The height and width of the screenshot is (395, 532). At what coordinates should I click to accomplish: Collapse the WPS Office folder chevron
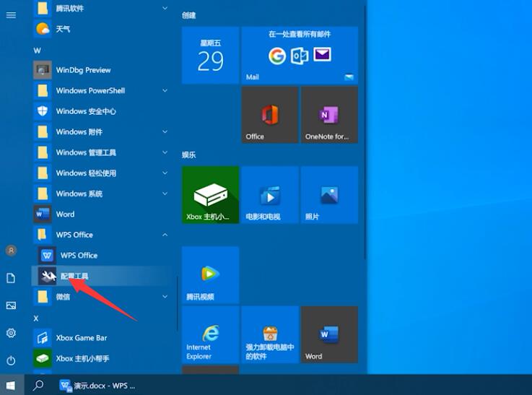pyautogui.click(x=165, y=235)
